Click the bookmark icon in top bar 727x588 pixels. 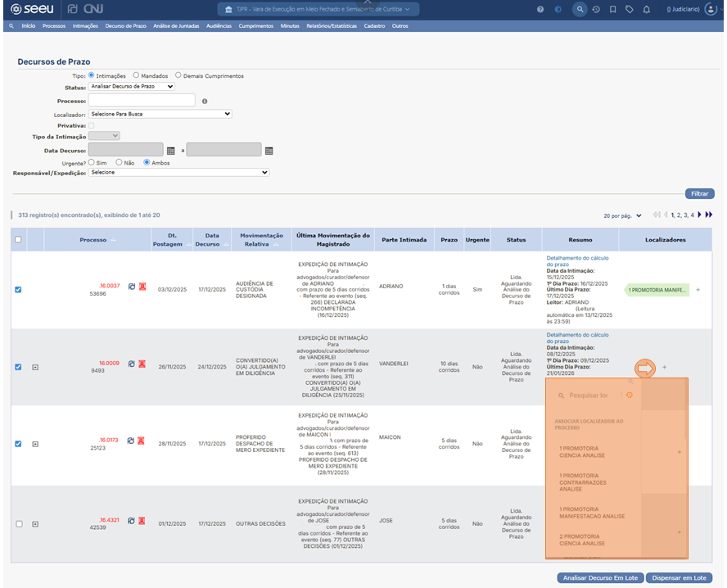[x=612, y=9]
